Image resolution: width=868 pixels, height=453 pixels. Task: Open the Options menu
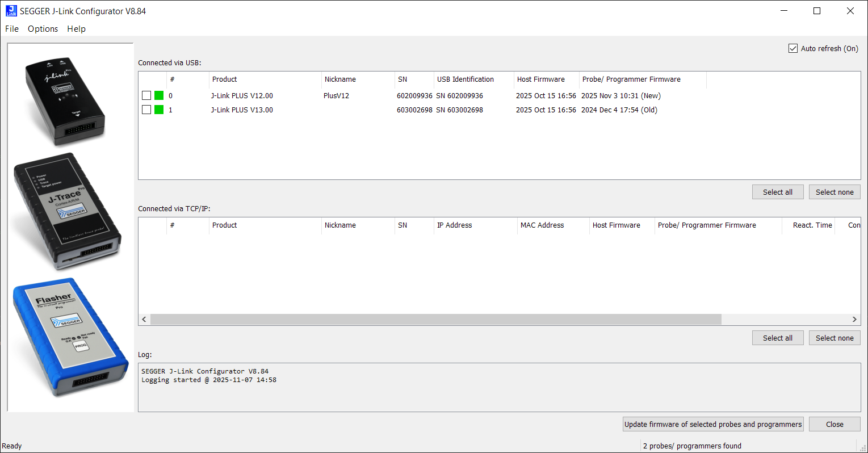click(43, 29)
